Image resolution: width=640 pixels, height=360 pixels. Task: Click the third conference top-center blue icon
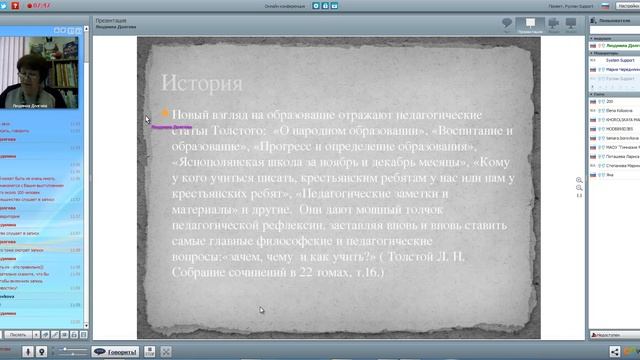tap(334, 6)
